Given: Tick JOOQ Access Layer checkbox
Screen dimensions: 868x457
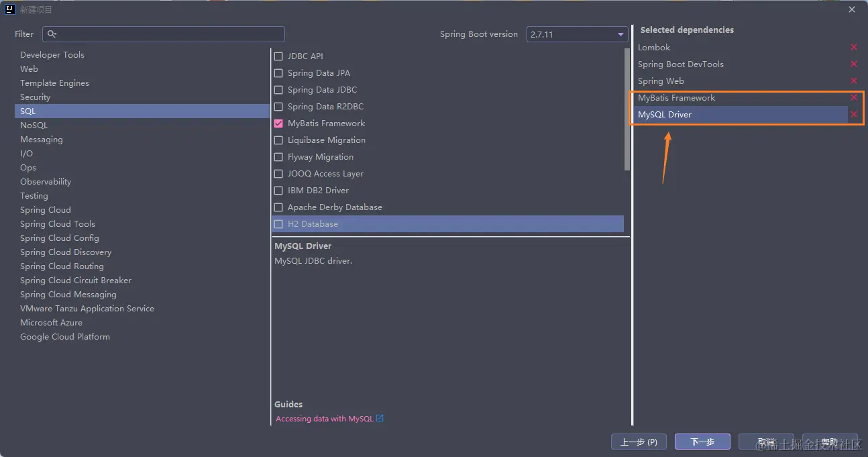Looking at the screenshot, I should pyautogui.click(x=278, y=174).
